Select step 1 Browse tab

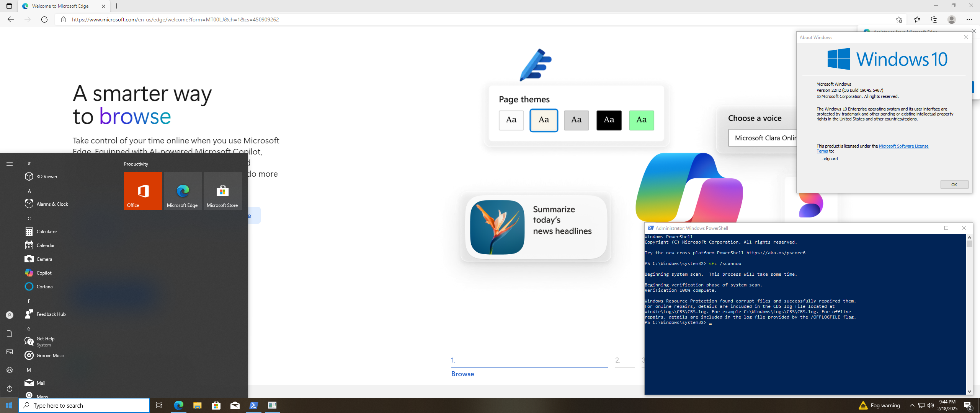tap(529, 366)
